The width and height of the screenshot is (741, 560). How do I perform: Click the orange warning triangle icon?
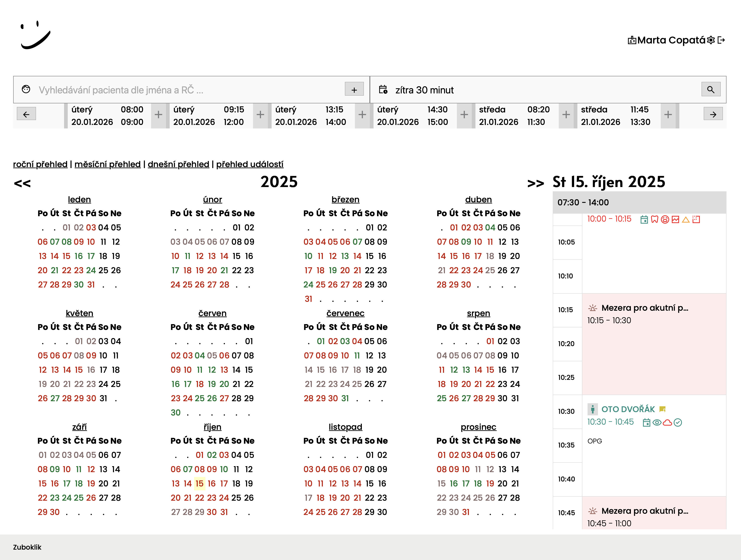pos(686,220)
